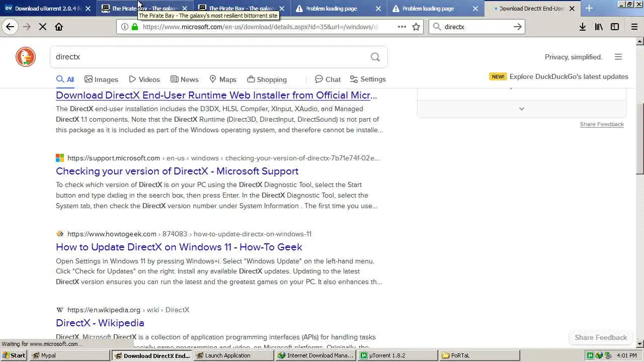Click Share Feedback link under right panel

click(x=602, y=124)
